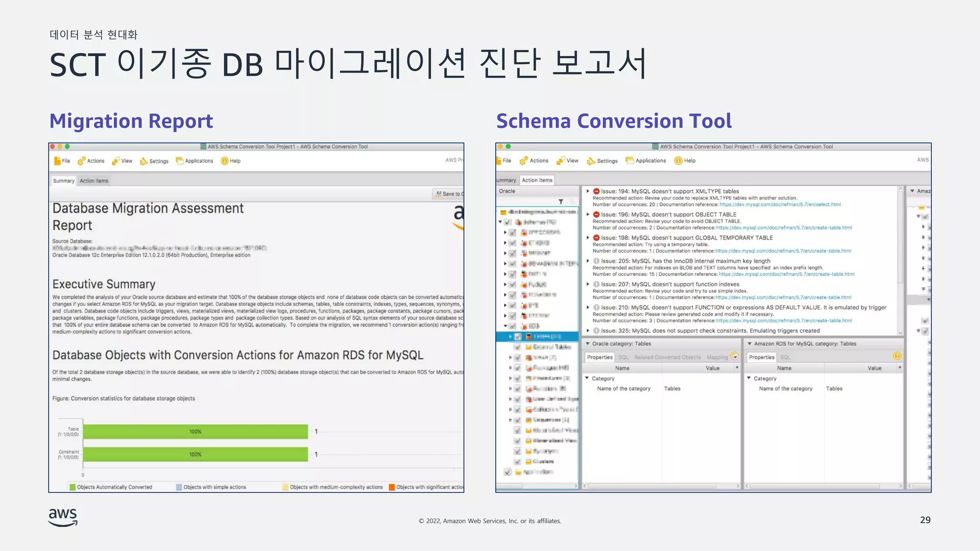Image resolution: width=980 pixels, height=551 pixels.
Task: Click the Settings icon in the right window
Action: pyautogui.click(x=591, y=161)
